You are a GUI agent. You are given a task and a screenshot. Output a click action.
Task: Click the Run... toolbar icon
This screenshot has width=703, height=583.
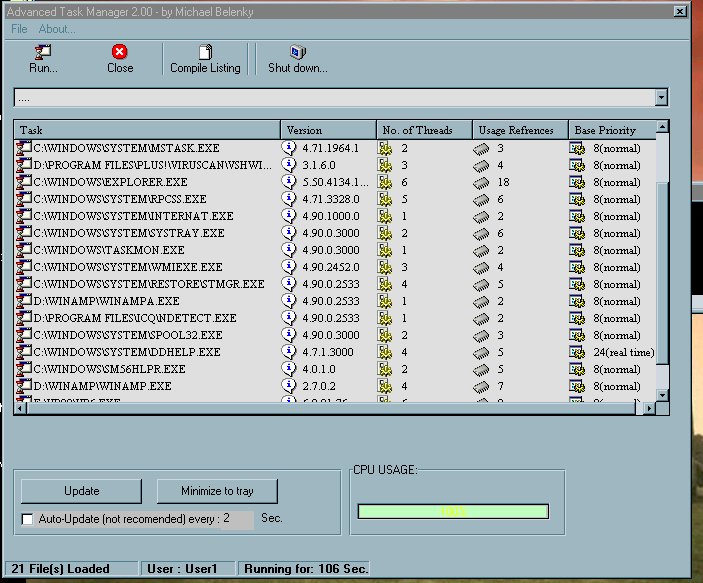(x=43, y=52)
